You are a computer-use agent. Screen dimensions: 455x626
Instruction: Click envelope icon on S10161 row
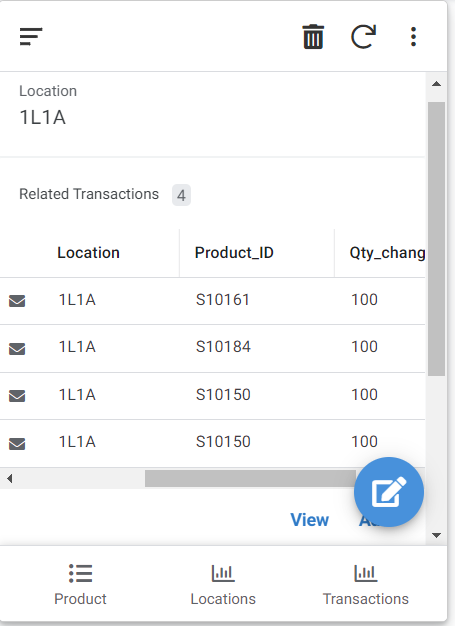point(17,301)
